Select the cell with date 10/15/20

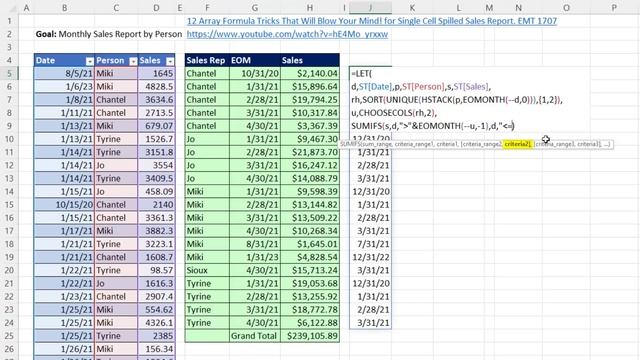coord(64,204)
